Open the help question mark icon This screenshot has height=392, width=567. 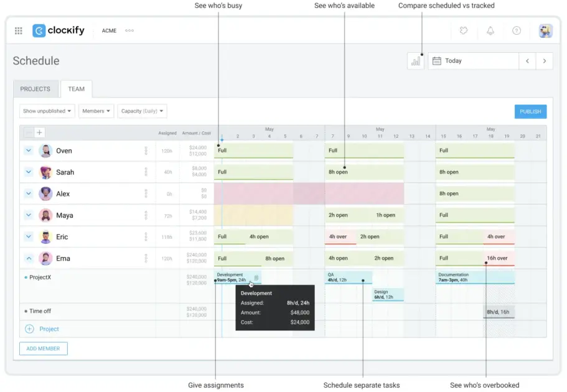click(517, 30)
